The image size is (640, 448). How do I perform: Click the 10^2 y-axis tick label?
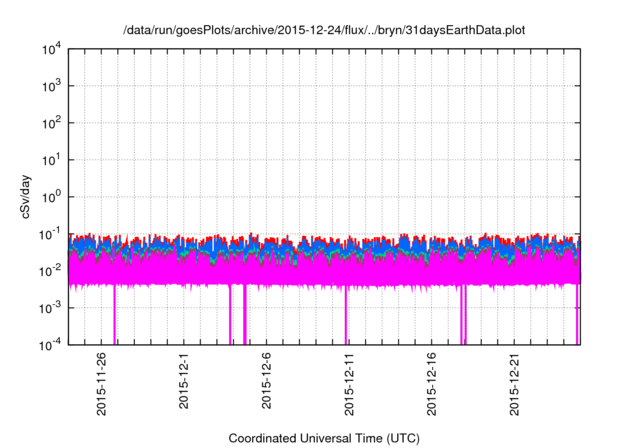pos(52,124)
